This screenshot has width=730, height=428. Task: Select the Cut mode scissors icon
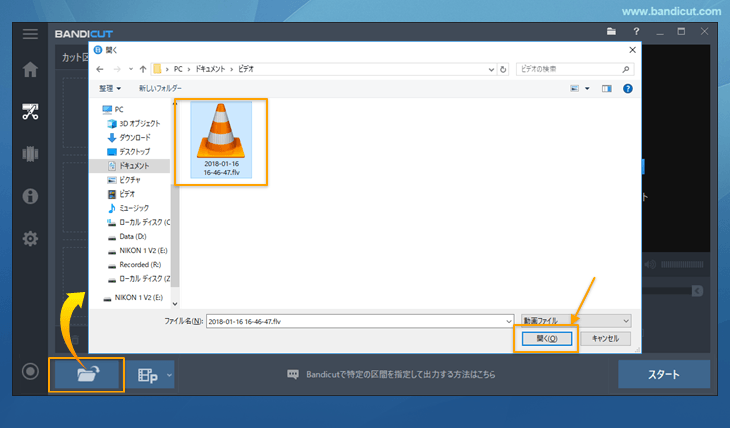click(30, 112)
